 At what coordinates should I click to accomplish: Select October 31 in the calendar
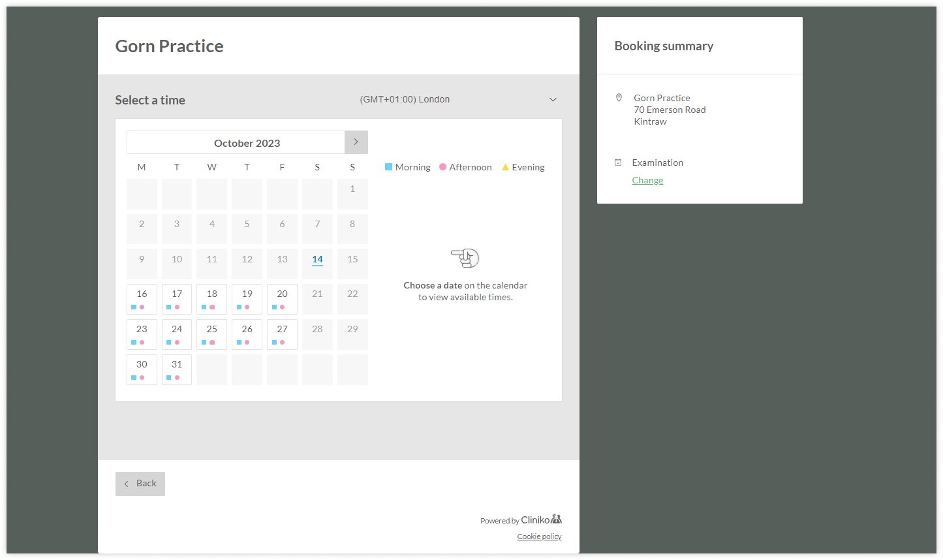(x=177, y=369)
